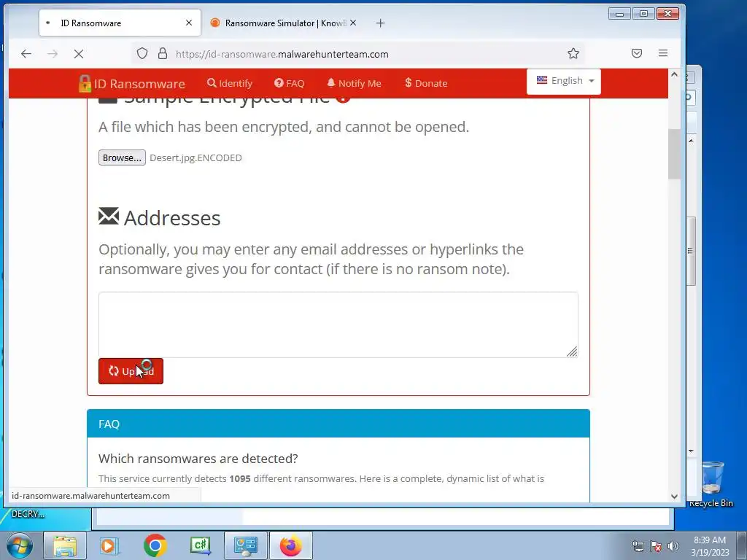Expand the English language dropdown

[x=564, y=81]
